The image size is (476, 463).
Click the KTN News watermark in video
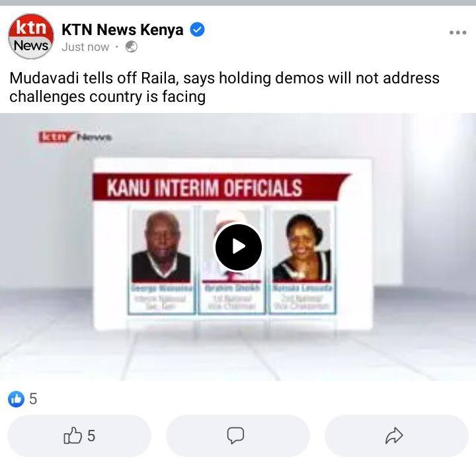coord(75,138)
